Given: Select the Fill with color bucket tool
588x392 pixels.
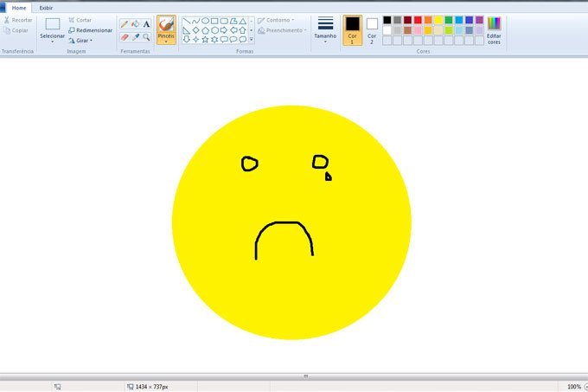Looking at the screenshot, I should pos(135,24).
